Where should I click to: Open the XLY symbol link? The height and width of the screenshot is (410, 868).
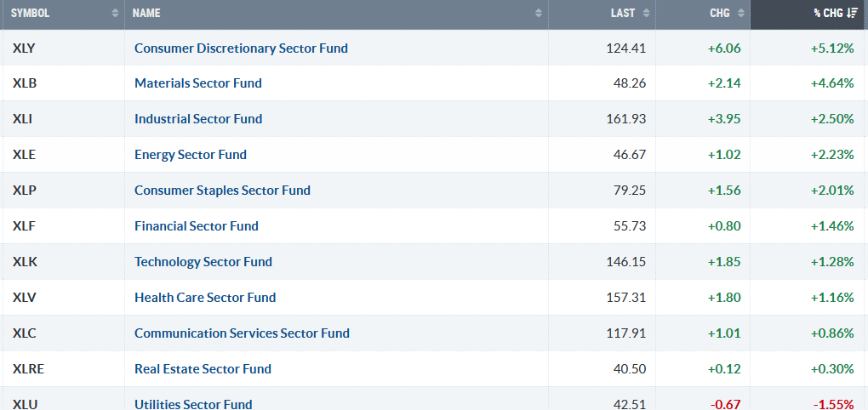click(x=24, y=48)
